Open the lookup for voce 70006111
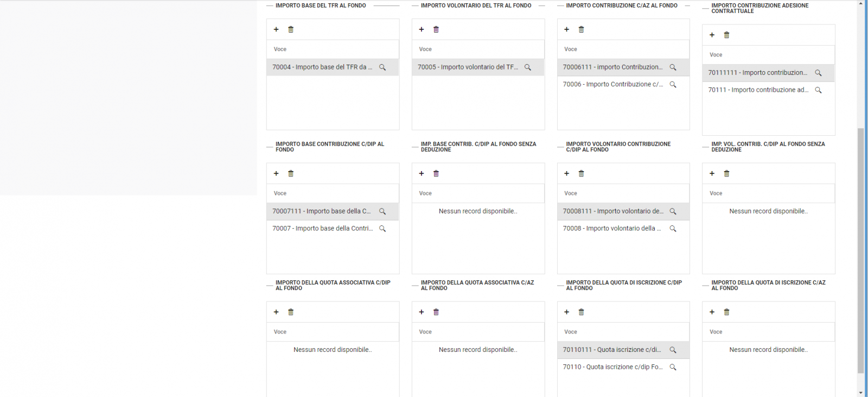Viewport: 868px width, 397px height. point(673,67)
